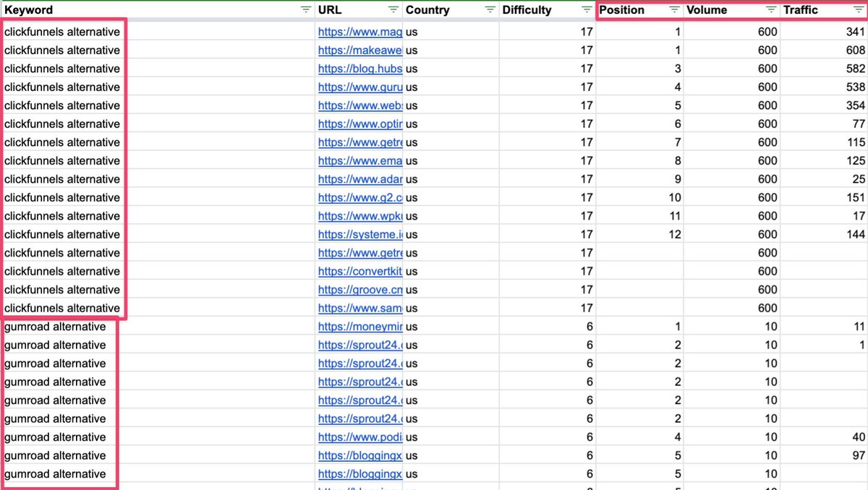Select traffic value 582

click(x=855, y=69)
